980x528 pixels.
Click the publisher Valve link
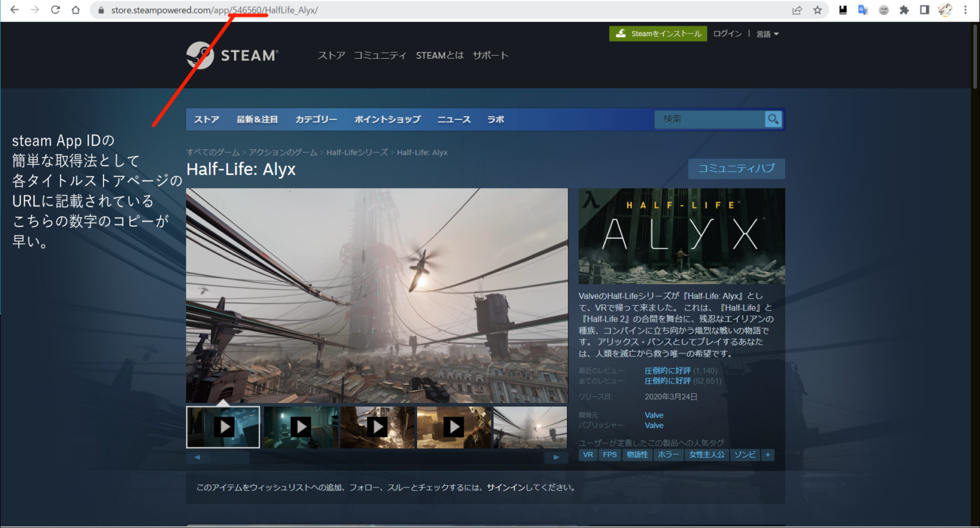click(x=654, y=426)
